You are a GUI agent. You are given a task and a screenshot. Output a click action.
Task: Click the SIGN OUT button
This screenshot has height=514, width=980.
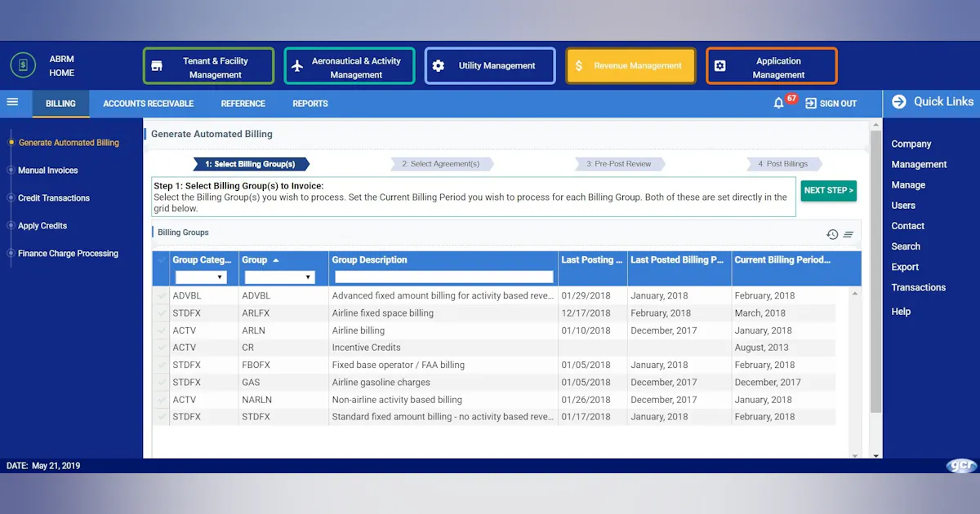pyautogui.click(x=831, y=104)
